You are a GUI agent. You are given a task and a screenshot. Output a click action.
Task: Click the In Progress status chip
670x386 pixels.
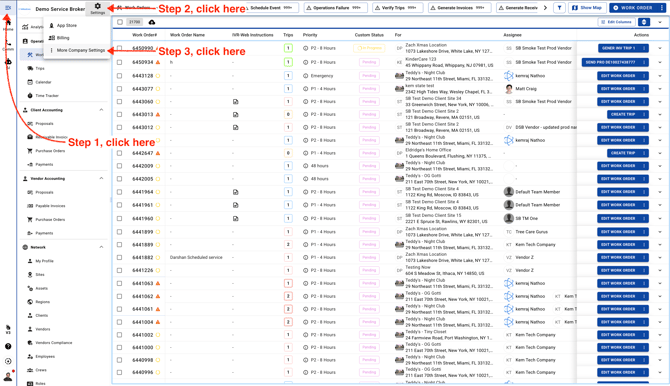pyautogui.click(x=369, y=48)
